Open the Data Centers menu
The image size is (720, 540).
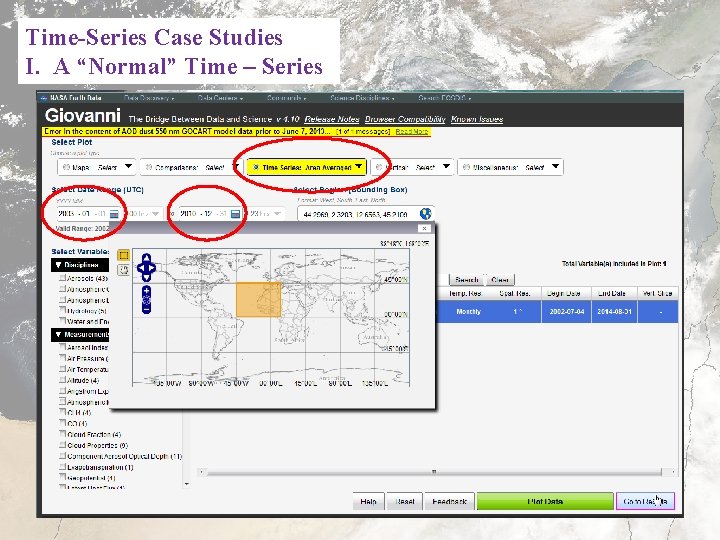[220, 98]
